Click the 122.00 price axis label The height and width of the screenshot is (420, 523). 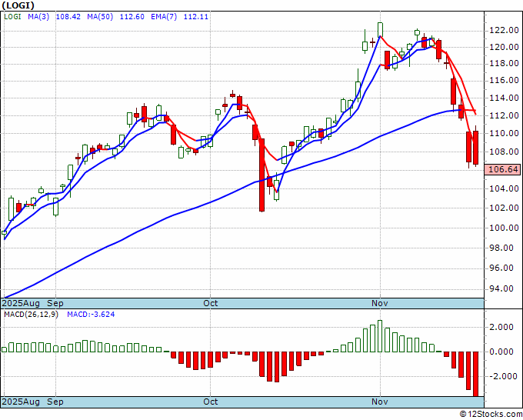coord(504,31)
